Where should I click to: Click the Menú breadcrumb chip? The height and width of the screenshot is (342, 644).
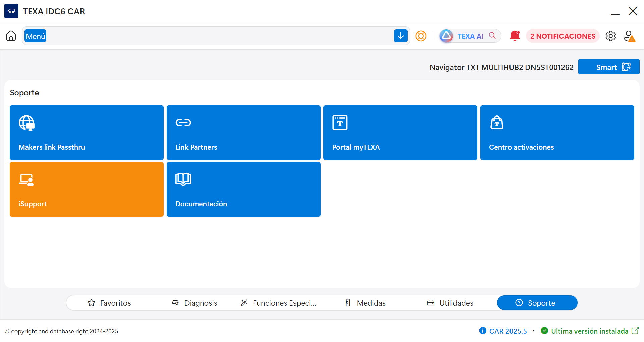pyautogui.click(x=35, y=36)
